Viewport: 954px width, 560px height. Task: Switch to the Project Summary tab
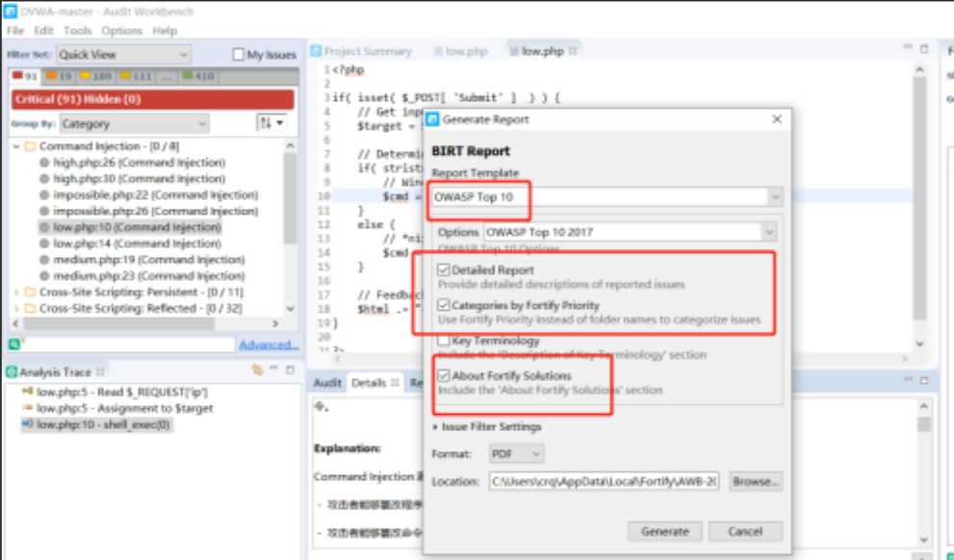(361, 52)
